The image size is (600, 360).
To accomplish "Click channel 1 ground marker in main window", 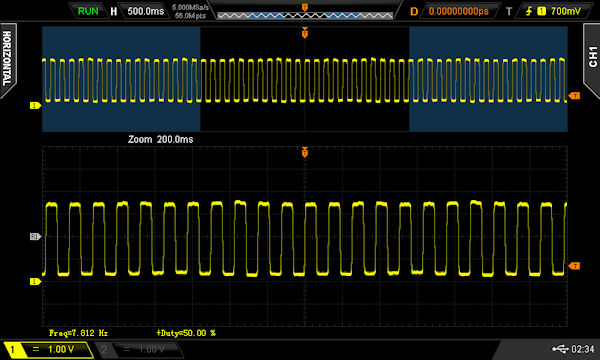I will 35,105.
